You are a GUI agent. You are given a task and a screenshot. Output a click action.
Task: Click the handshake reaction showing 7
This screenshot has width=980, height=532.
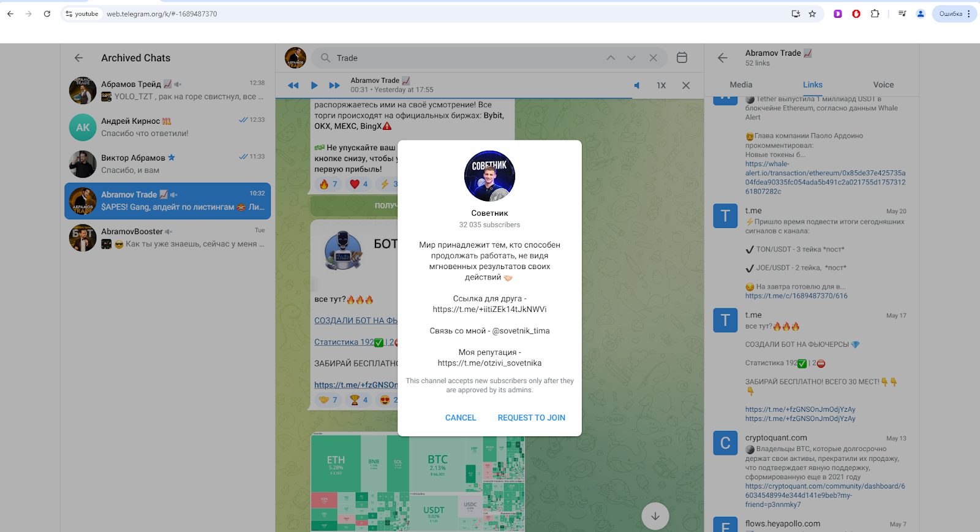point(328,400)
